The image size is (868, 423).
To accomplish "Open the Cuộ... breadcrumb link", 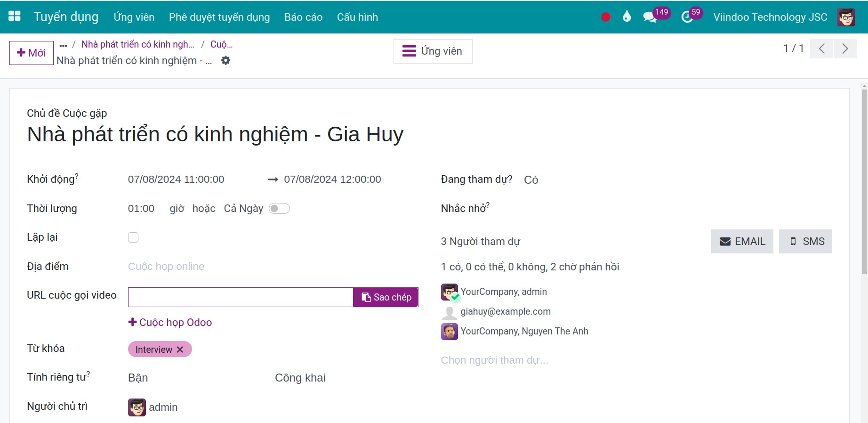I will 222,44.
